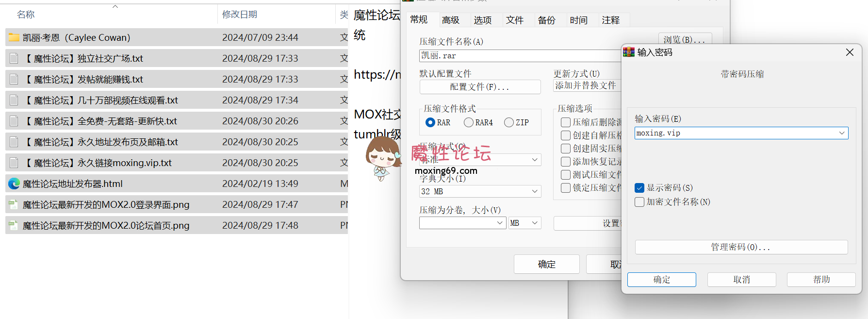Click the text file icon of 独立社交广场.txt

point(14,58)
